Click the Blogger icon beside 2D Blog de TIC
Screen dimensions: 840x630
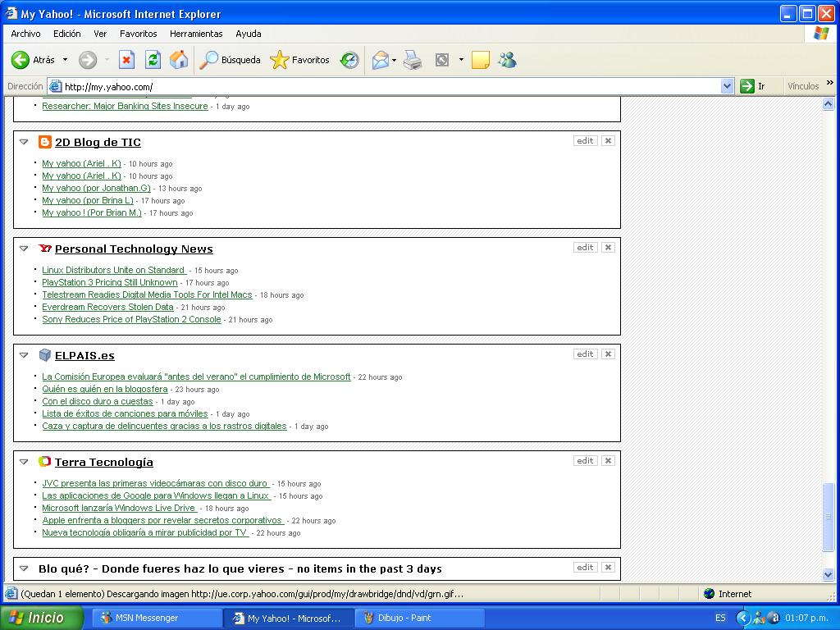(45, 142)
